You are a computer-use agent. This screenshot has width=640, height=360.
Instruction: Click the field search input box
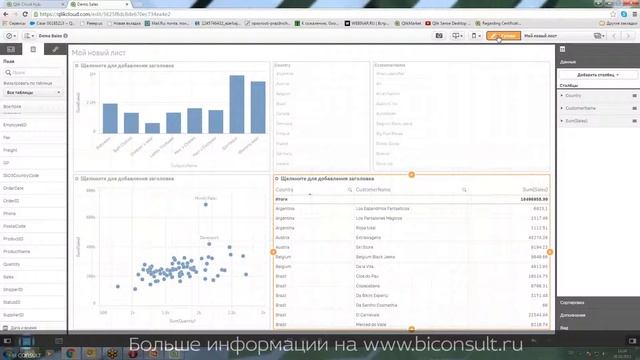33,72
